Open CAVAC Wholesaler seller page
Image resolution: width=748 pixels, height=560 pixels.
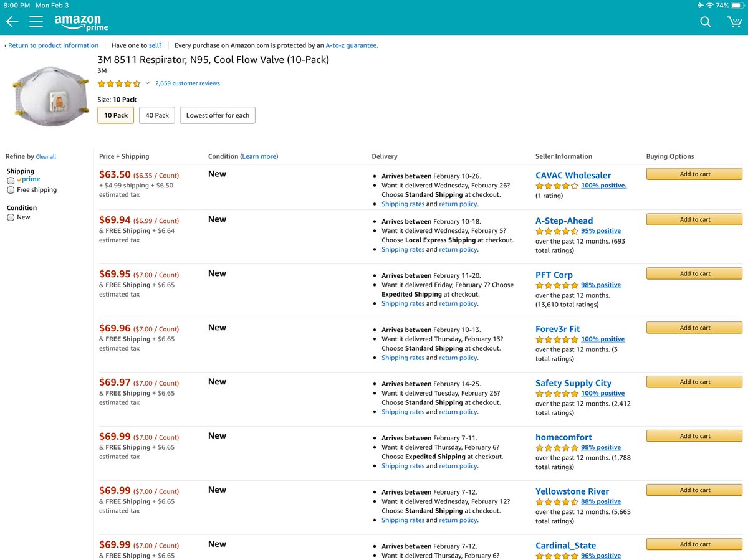pyautogui.click(x=573, y=176)
